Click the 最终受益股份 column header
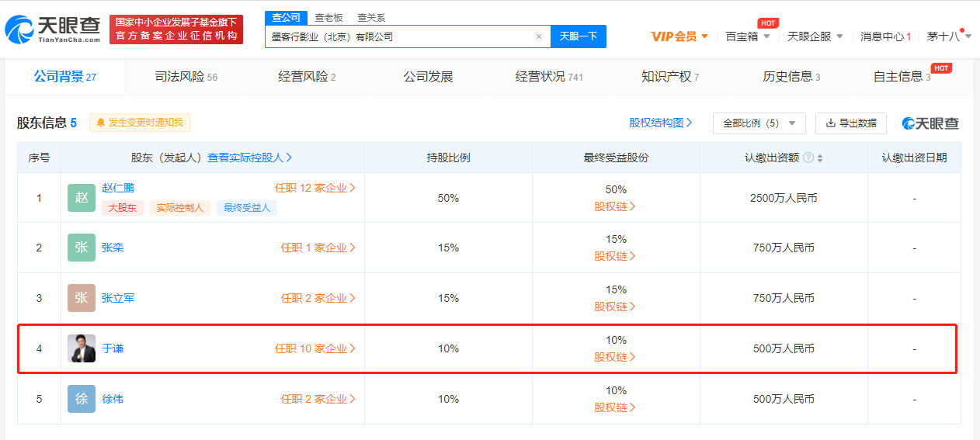980x440 pixels. 616,158
